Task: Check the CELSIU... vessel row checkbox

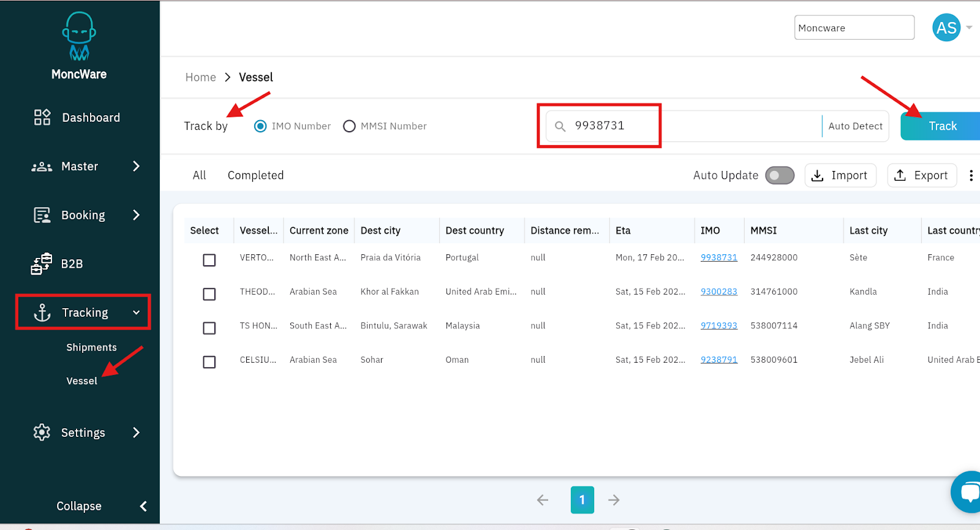Action: click(209, 362)
